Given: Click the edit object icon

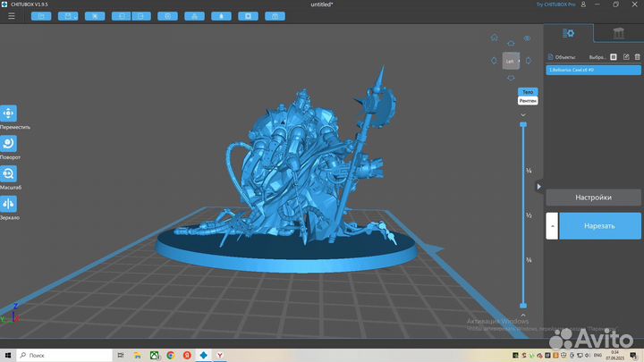Looking at the screenshot, I should point(626,57).
